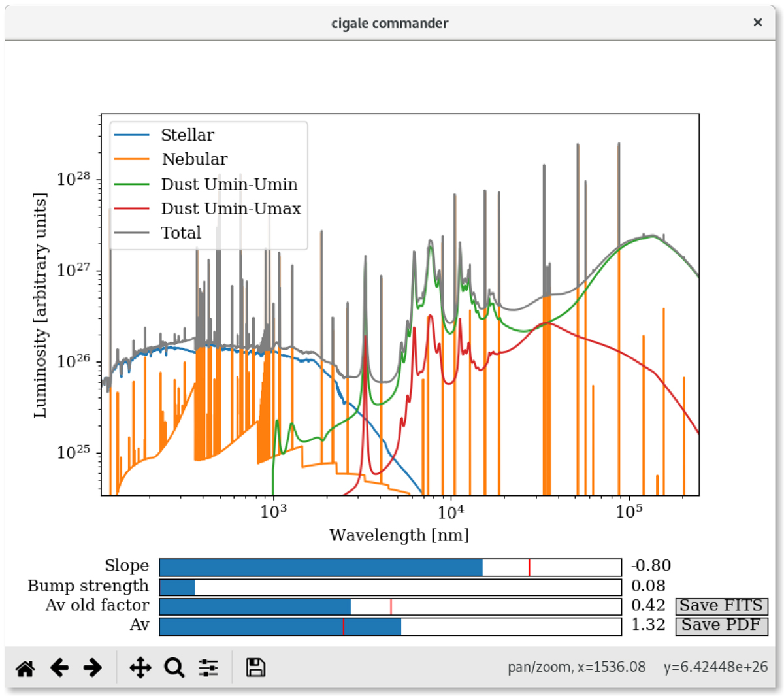Screen dimensions: 784x696
Task: Click the Av old factor slider
Action: coord(390,606)
